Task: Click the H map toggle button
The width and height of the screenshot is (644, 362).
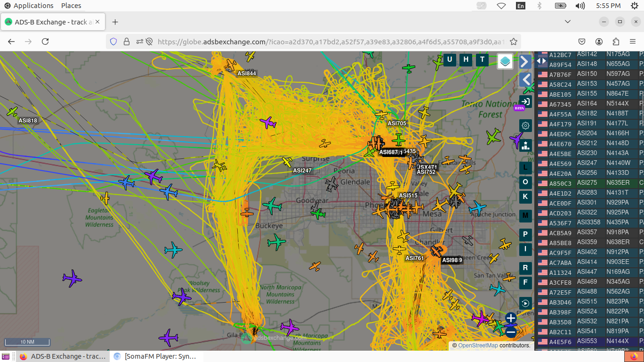Action: [466, 59]
